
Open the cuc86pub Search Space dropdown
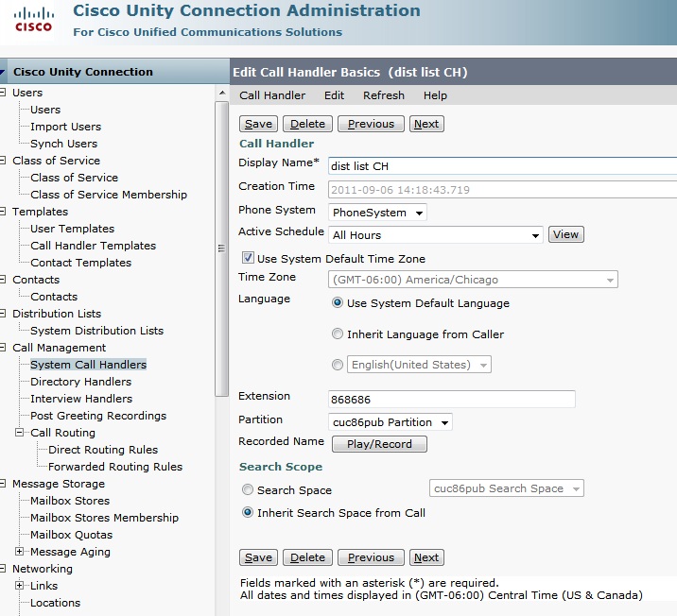click(x=507, y=488)
